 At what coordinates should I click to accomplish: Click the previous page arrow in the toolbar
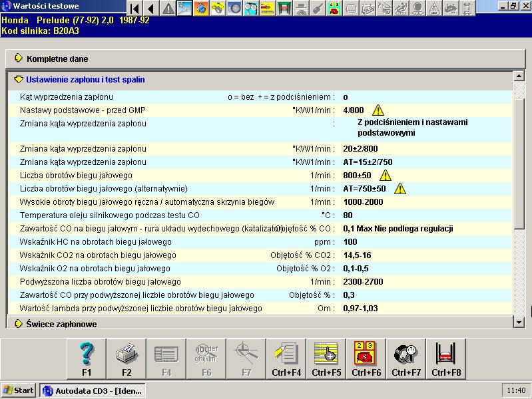point(151,9)
